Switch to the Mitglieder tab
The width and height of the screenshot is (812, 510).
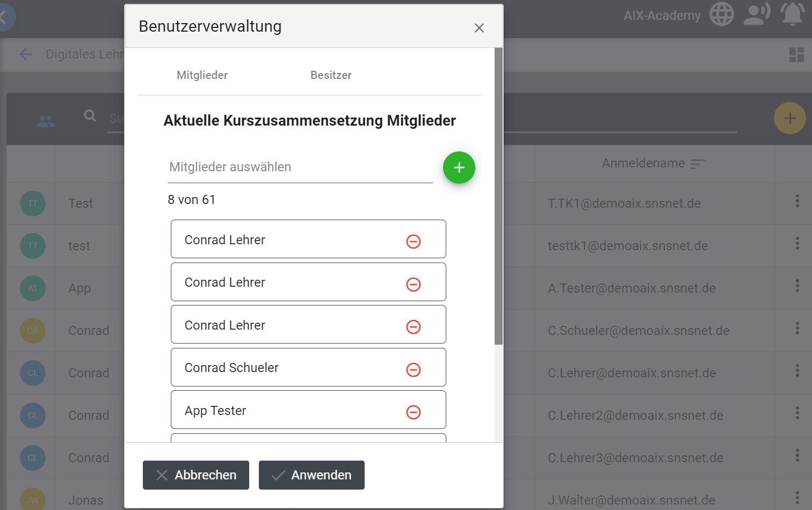tap(202, 75)
